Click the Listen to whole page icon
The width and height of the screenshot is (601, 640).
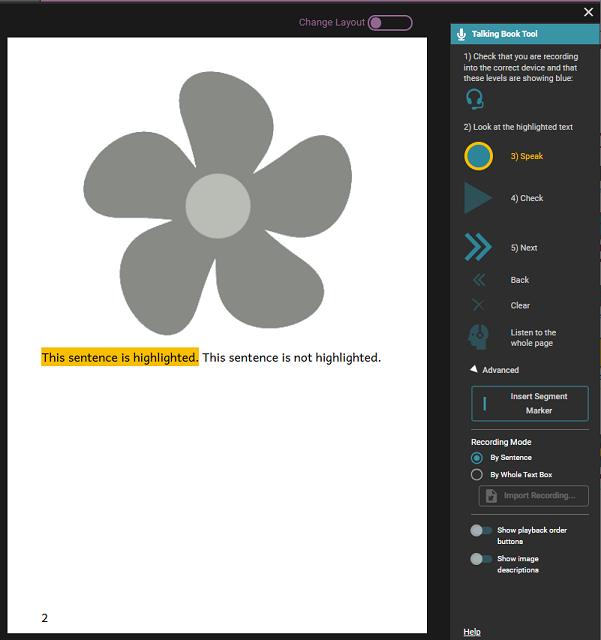[x=478, y=337]
